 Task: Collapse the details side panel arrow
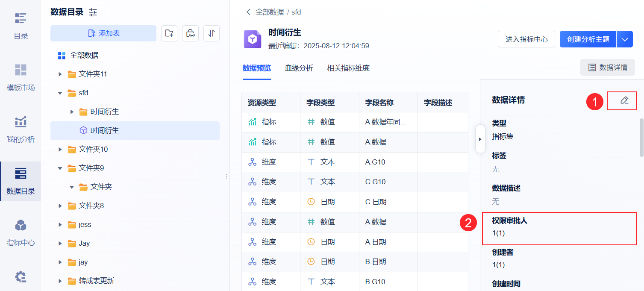(x=480, y=139)
